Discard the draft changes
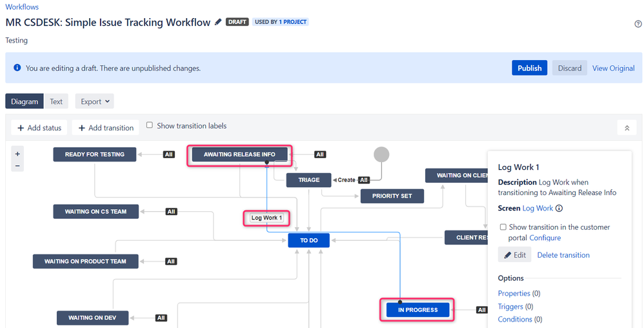 [x=570, y=68]
